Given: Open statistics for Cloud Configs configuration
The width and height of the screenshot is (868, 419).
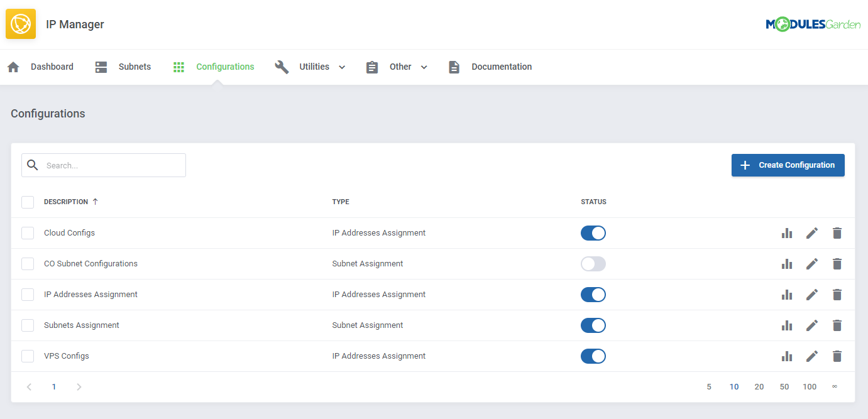Looking at the screenshot, I should click(787, 232).
